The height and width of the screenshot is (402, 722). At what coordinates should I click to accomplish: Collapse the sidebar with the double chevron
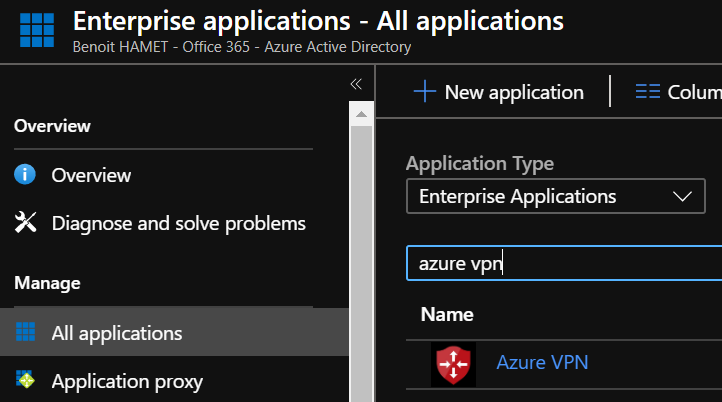click(x=356, y=84)
